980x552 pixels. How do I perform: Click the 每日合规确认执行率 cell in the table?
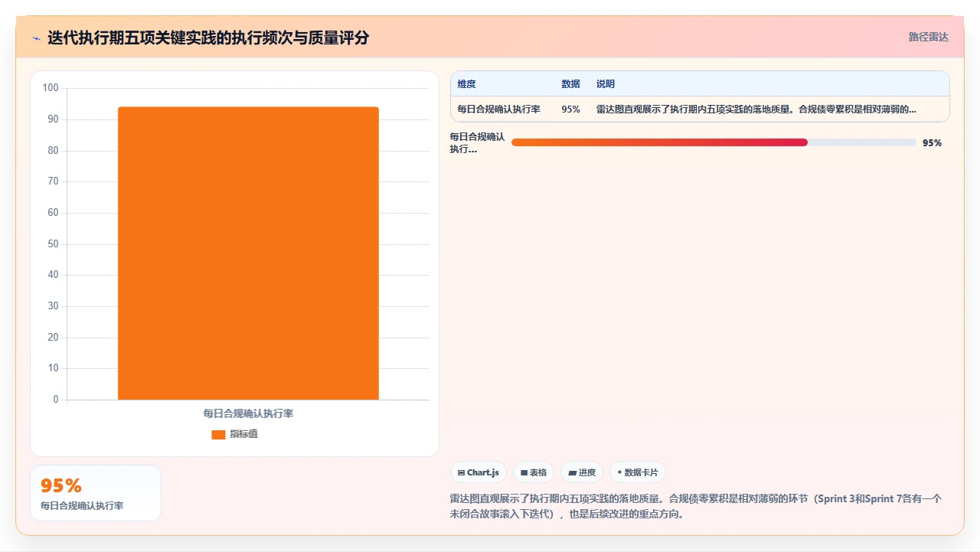pos(498,109)
